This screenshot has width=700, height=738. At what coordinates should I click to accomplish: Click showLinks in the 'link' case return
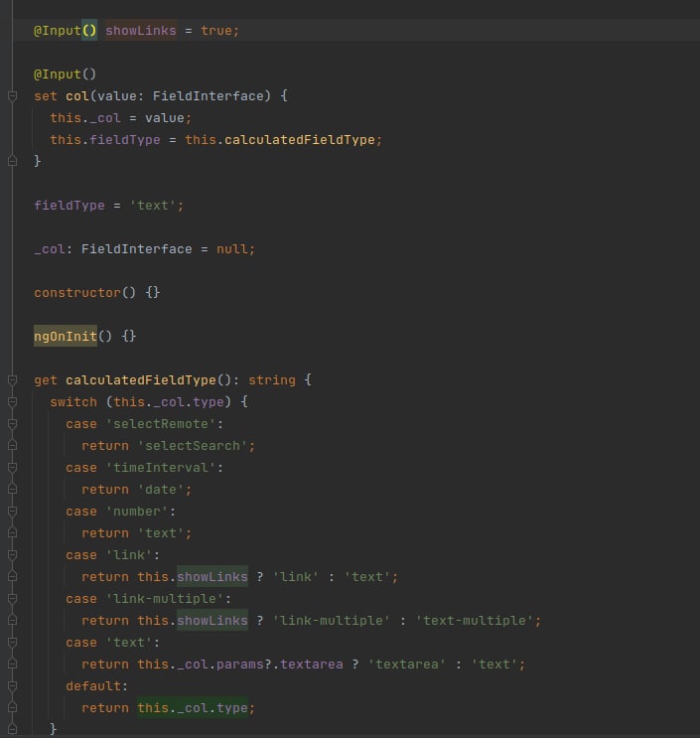click(212, 577)
